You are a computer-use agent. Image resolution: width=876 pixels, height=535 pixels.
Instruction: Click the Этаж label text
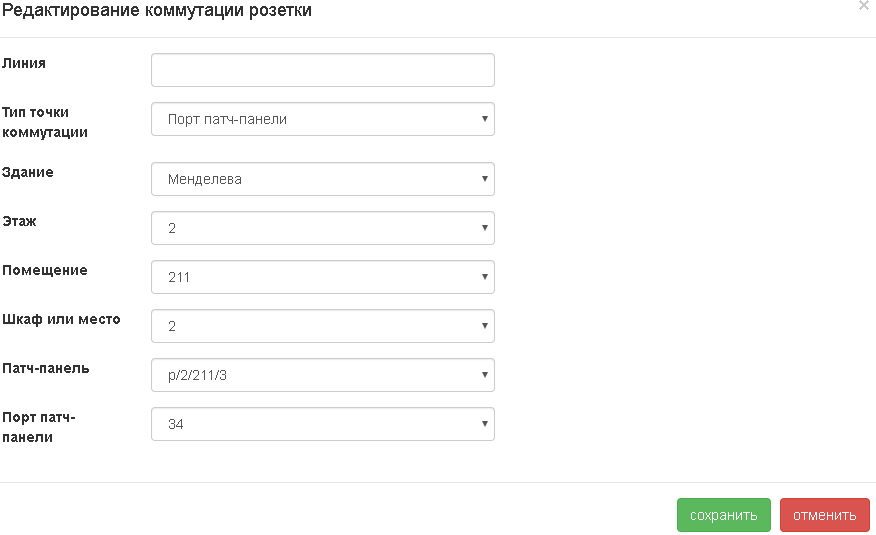(x=20, y=221)
